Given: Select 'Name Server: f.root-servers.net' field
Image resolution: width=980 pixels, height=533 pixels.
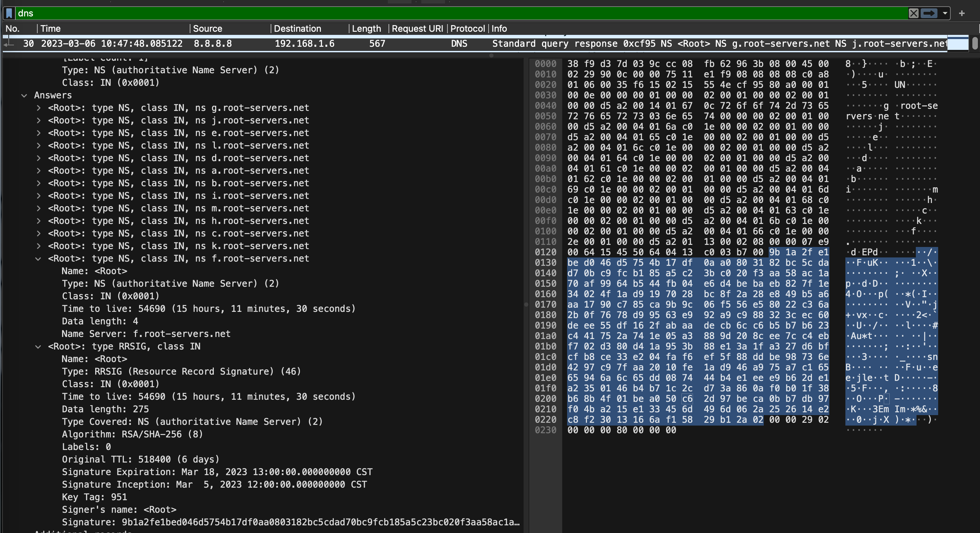Looking at the screenshot, I should point(146,333).
